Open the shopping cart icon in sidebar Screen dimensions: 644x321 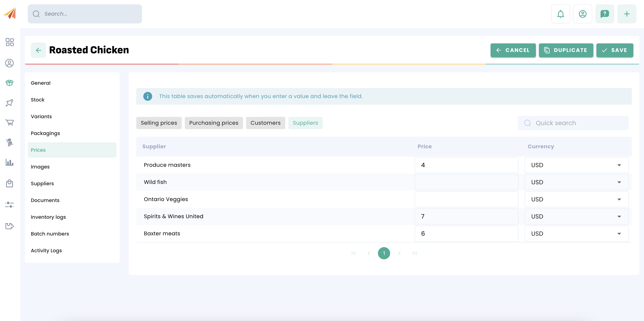pos(10,123)
